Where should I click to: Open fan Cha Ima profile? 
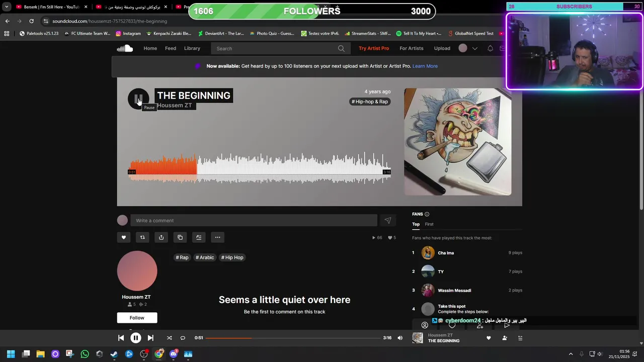pyautogui.click(x=446, y=253)
